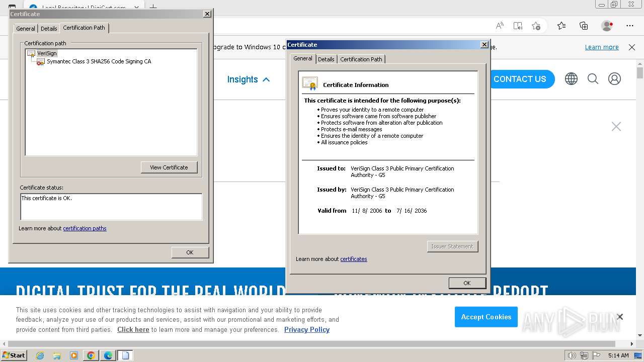Open the Learn more link in notification bar
644x362 pixels.
[x=602, y=47]
